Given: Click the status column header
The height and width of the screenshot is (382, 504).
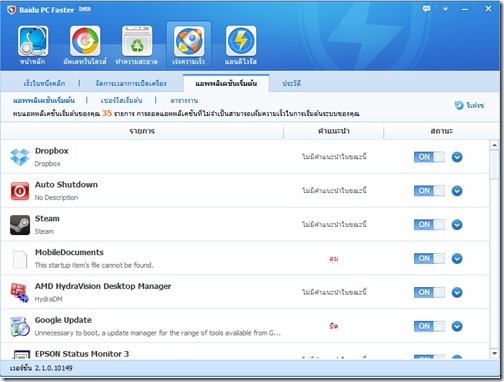Looking at the screenshot, I should pos(442,131).
